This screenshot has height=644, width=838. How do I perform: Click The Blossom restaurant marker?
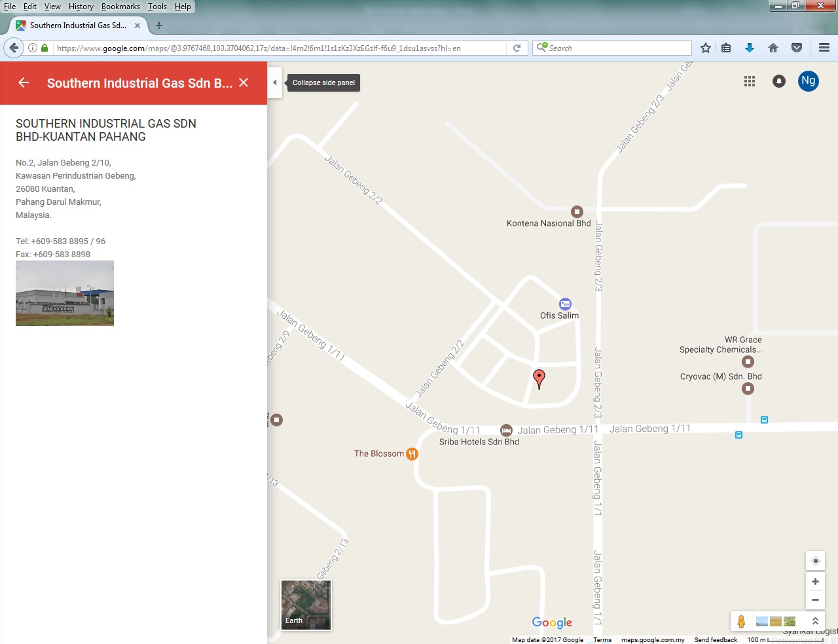(412, 454)
